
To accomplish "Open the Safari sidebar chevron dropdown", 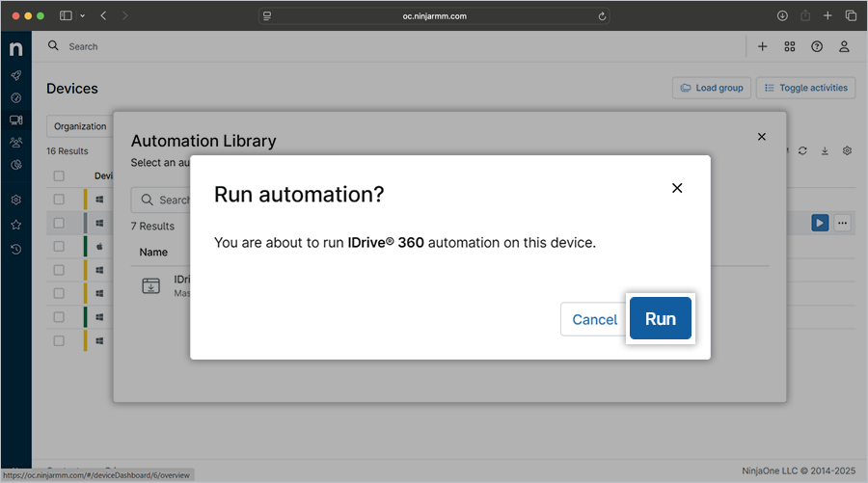I will [83, 15].
